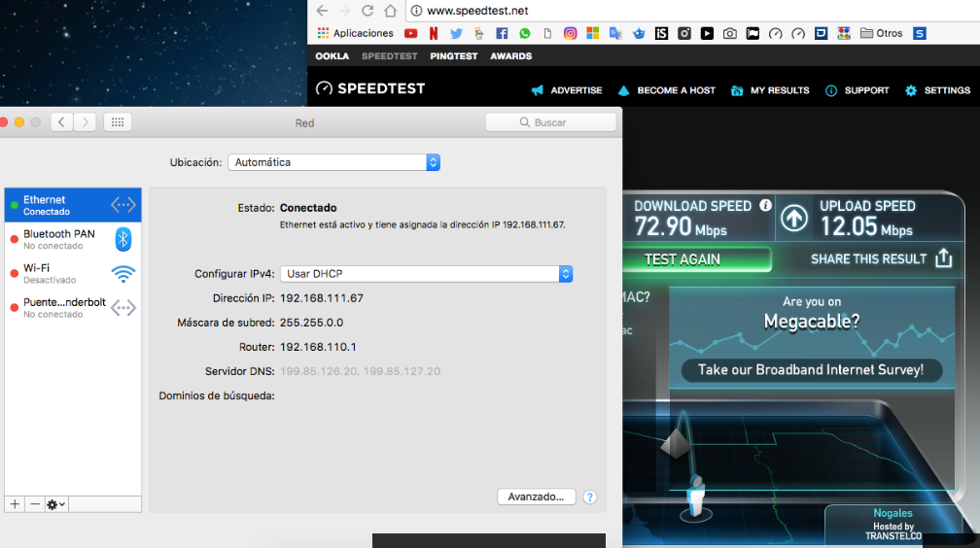
Task: Click the Servidor DNS field
Action: pos(360,371)
